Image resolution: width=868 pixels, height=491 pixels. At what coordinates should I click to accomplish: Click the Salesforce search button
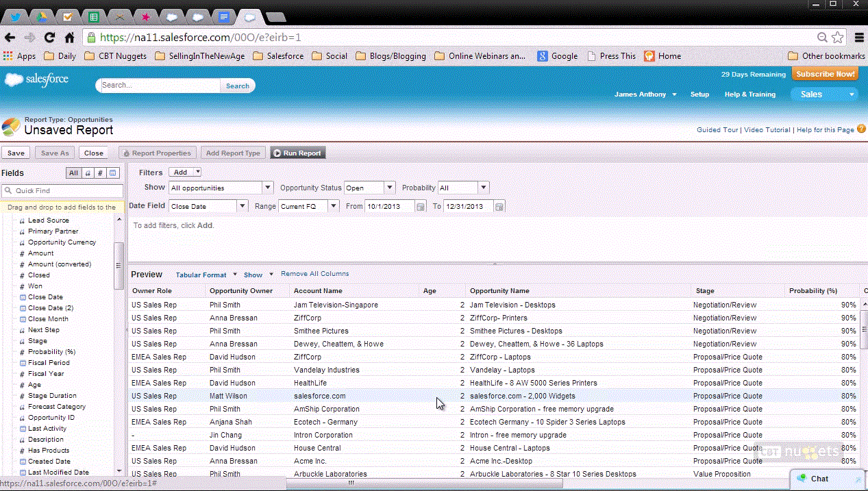(238, 86)
